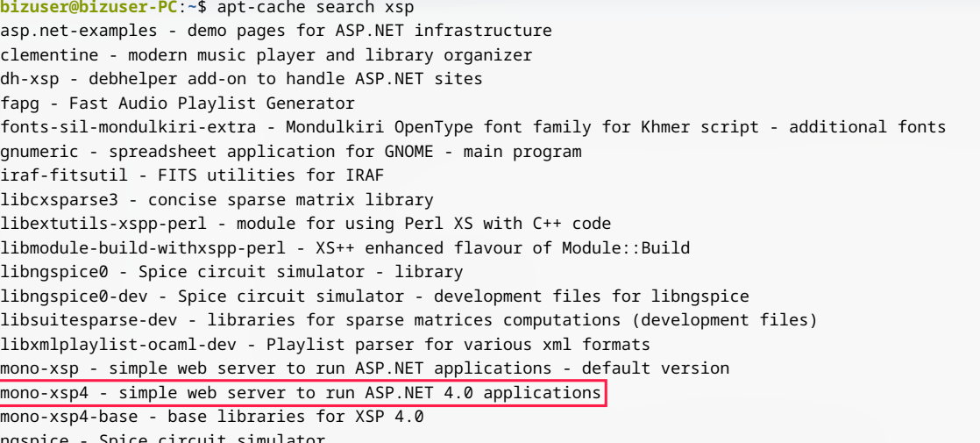The image size is (980, 443).
Task: Click the libcxsparse3 sparse matrix line
Action: pos(217,200)
